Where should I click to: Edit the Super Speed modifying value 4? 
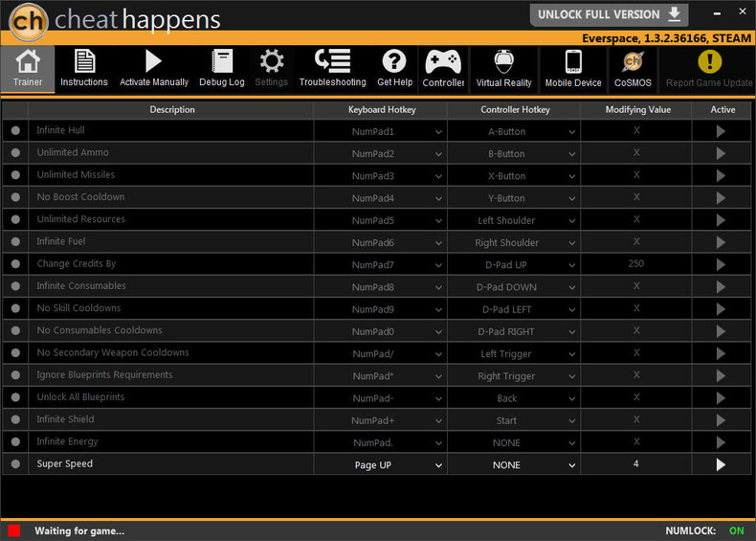tap(636, 463)
